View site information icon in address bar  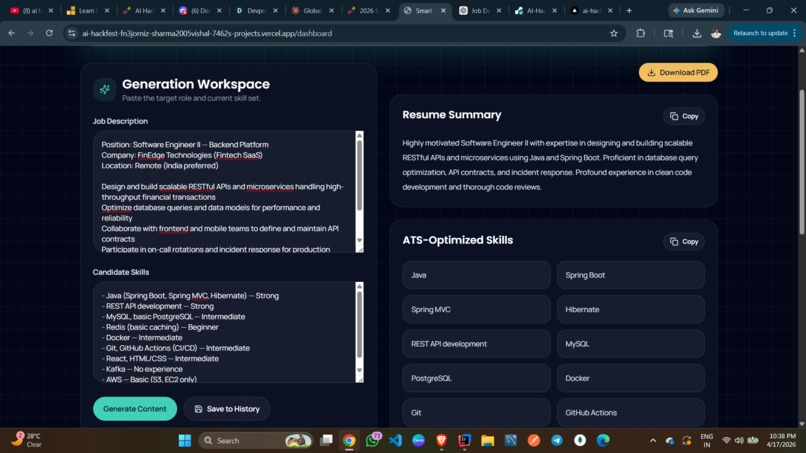coord(71,33)
